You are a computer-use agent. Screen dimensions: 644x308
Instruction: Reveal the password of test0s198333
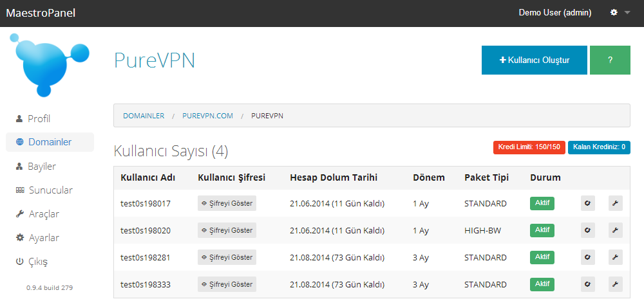pos(227,284)
